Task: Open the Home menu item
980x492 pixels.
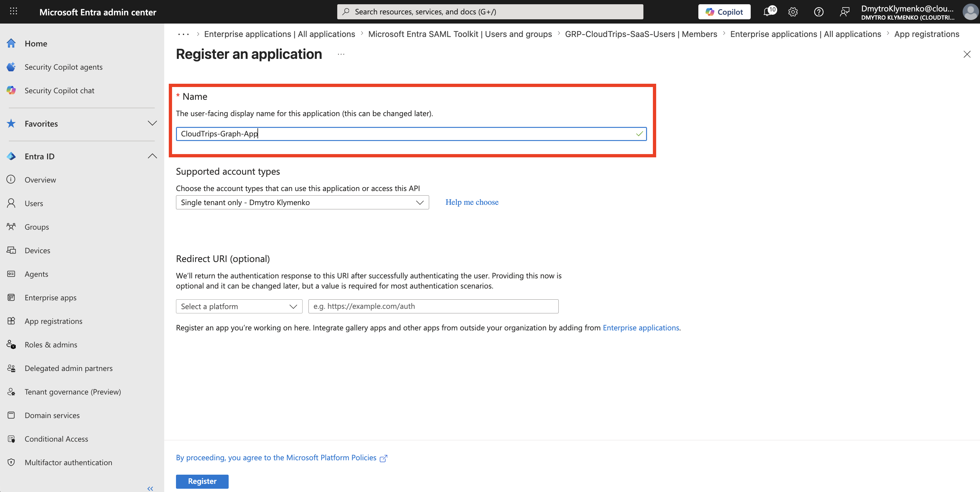Action: pos(36,44)
